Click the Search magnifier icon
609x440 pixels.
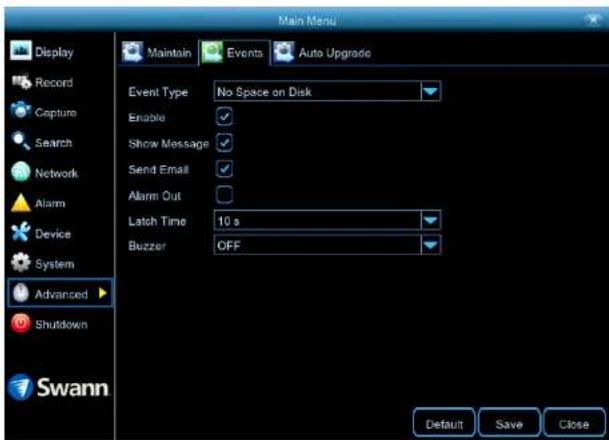click(21, 141)
